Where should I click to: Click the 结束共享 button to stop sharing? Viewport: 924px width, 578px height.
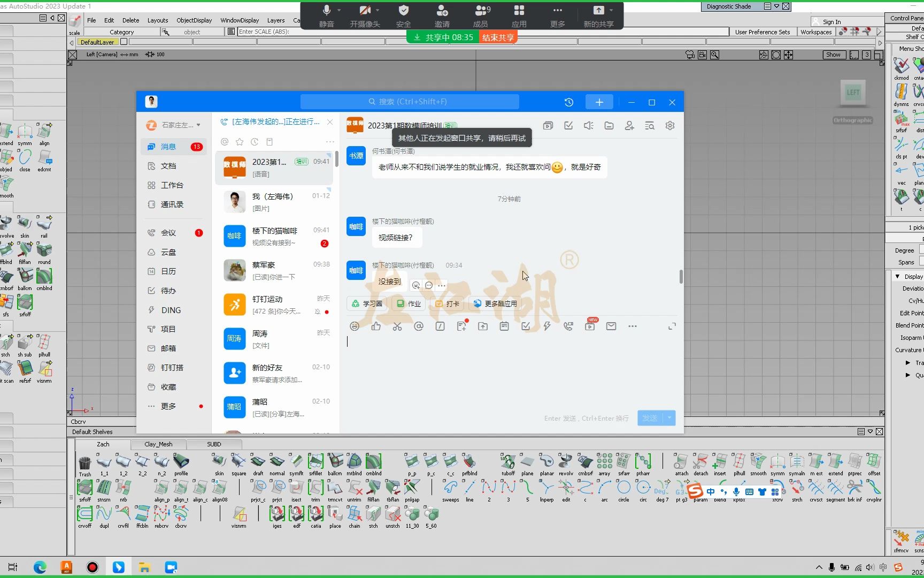[498, 37]
